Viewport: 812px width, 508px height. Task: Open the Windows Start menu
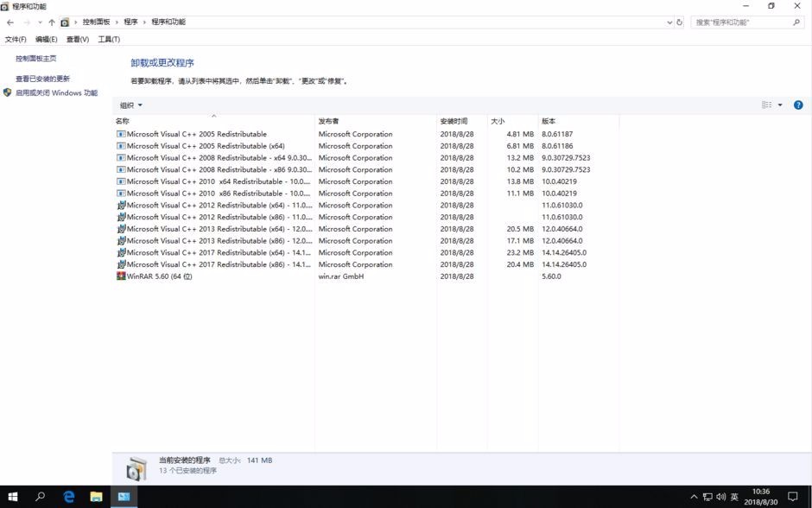click(x=13, y=497)
